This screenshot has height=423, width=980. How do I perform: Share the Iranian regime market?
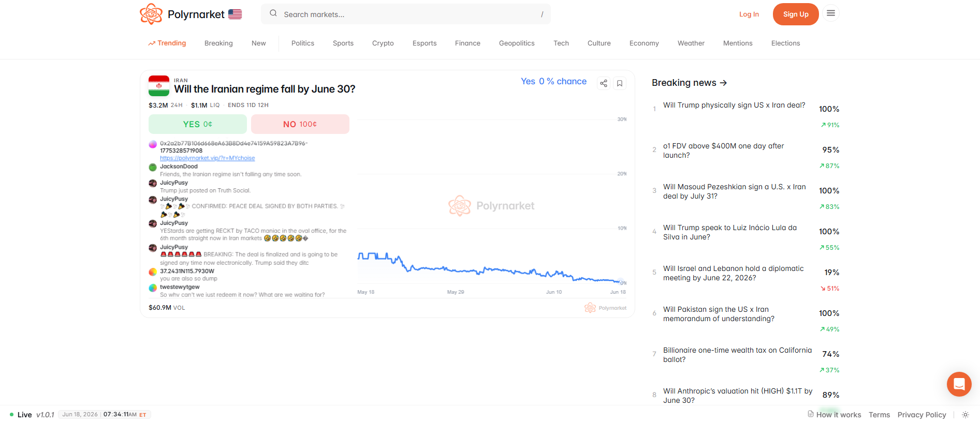tap(604, 83)
